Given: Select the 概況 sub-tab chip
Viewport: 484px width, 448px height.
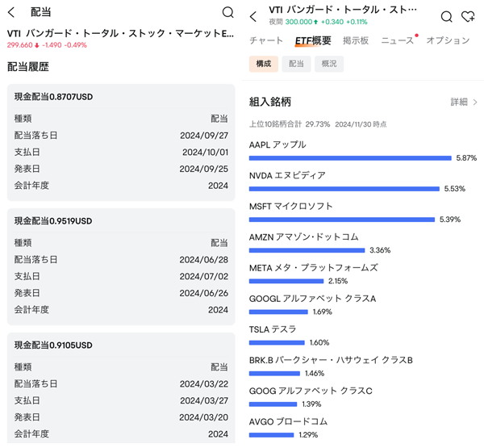Looking at the screenshot, I should (329, 64).
